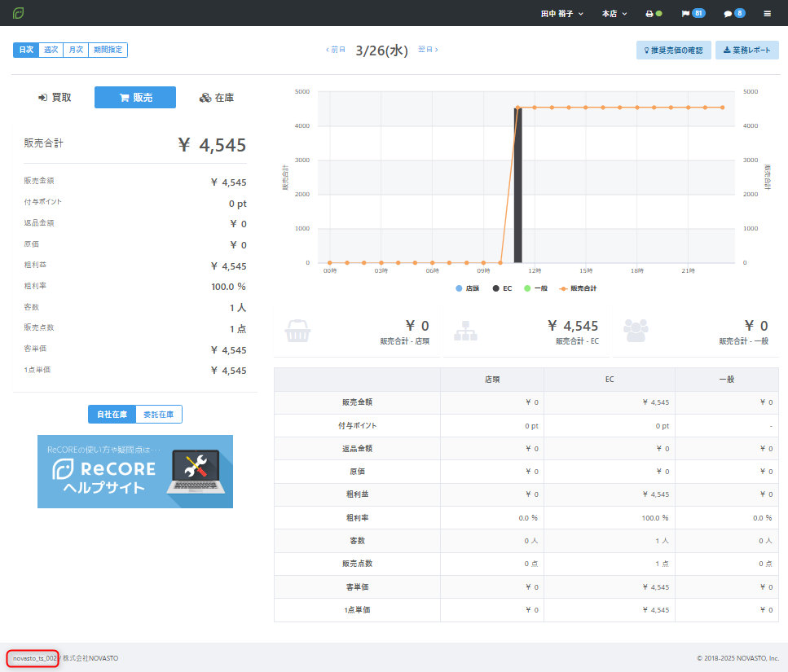
Task: Click the people group general-sales icon
Action: click(x=636, y=331)
